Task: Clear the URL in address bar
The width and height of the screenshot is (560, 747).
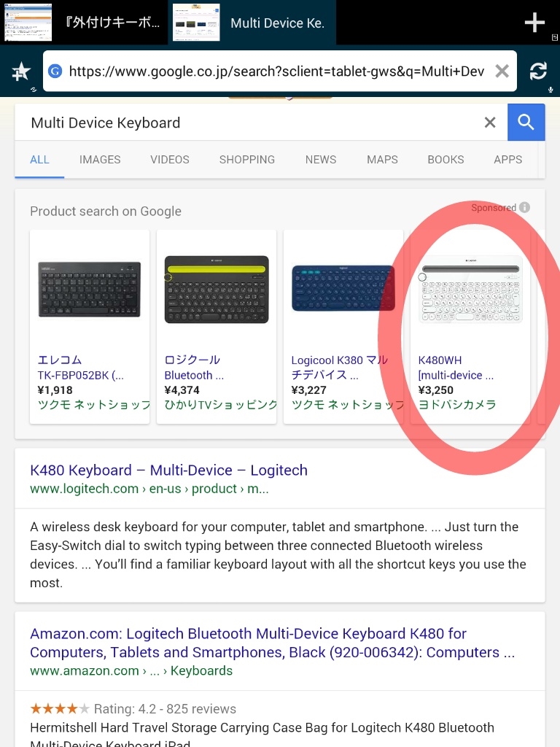Action: tap(502, 71)
